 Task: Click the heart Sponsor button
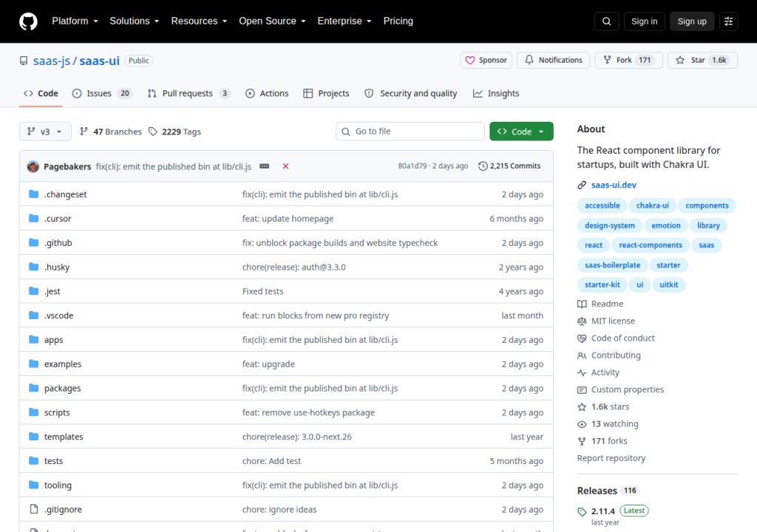coord(486,61)
